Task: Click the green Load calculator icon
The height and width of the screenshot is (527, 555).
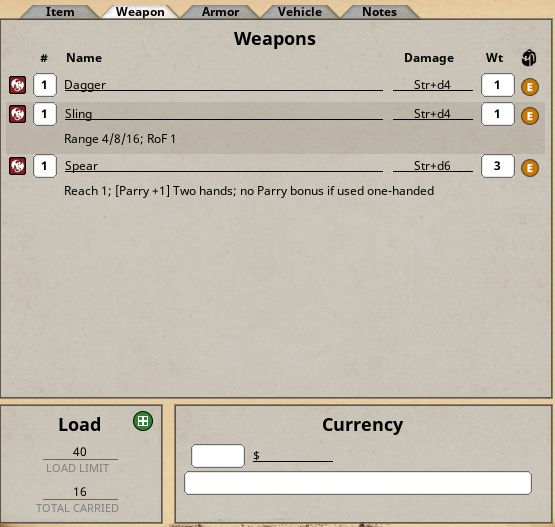Action: 143,421
